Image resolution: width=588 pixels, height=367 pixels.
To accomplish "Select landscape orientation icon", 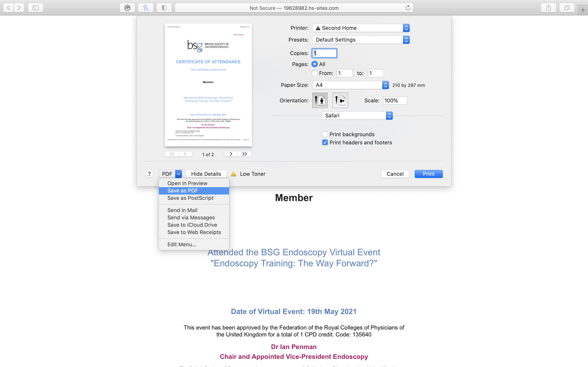I will click(x=340, y=100).
